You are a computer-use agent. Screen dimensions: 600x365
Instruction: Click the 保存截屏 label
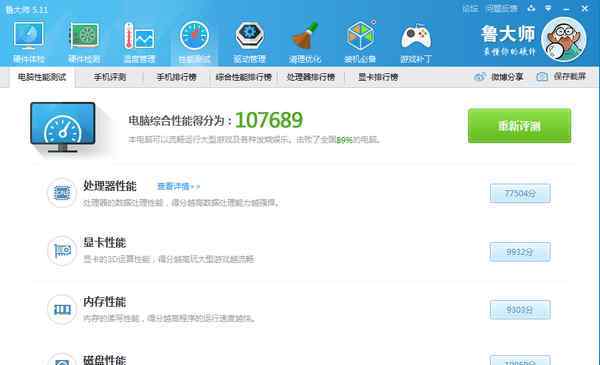[x=570, y=77]
